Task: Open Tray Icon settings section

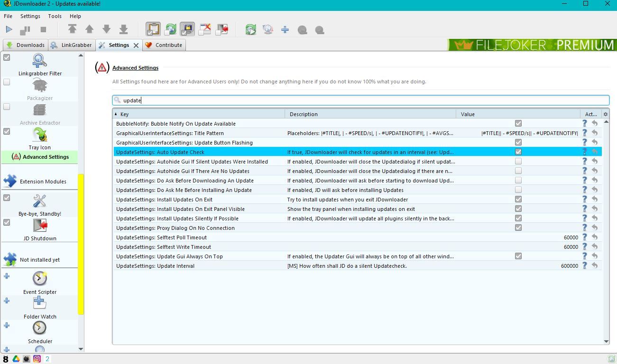Action: coord(40,139)
